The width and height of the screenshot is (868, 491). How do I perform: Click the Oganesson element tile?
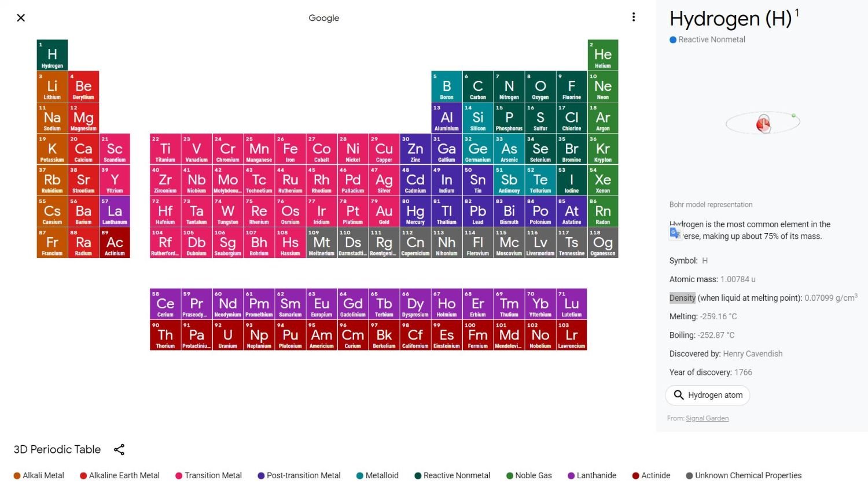(x=602, y=243)
